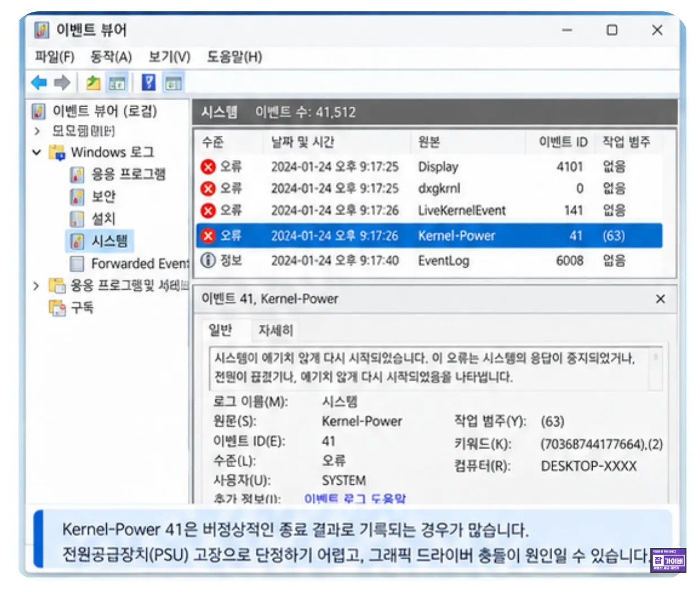
Task: Expand the 사용자 지정 보기 node arrow
Action: point(37,131)
